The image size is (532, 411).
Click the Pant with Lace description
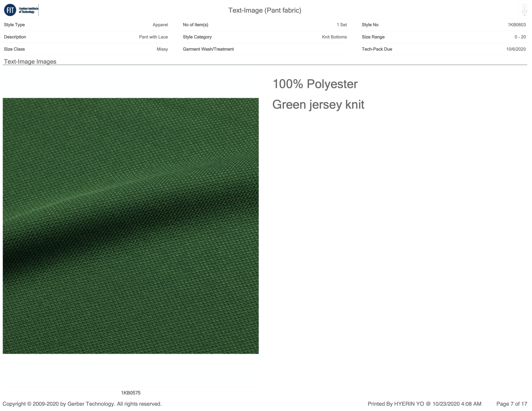153,37
